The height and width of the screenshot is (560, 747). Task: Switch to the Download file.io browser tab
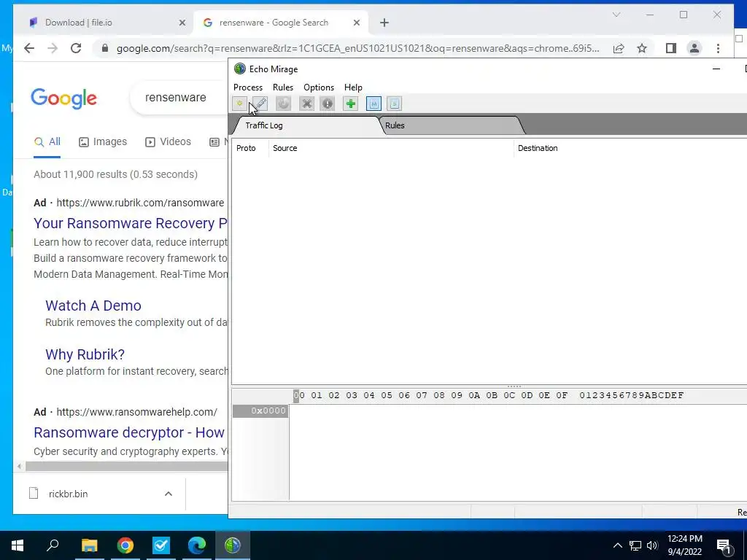click(x=104, y=23)
